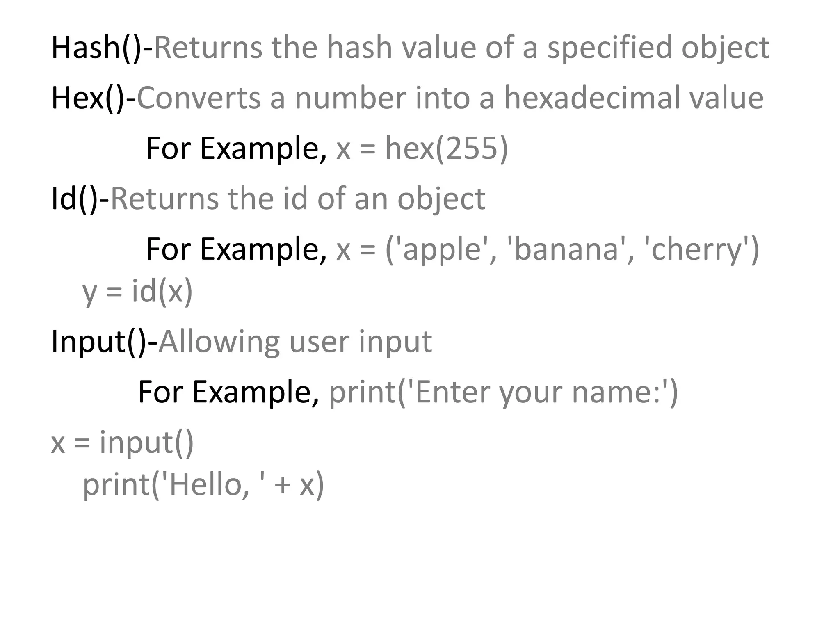840x630 pixels.
Task: Click 'For Example,' before hex(255)
Action: 236,148
